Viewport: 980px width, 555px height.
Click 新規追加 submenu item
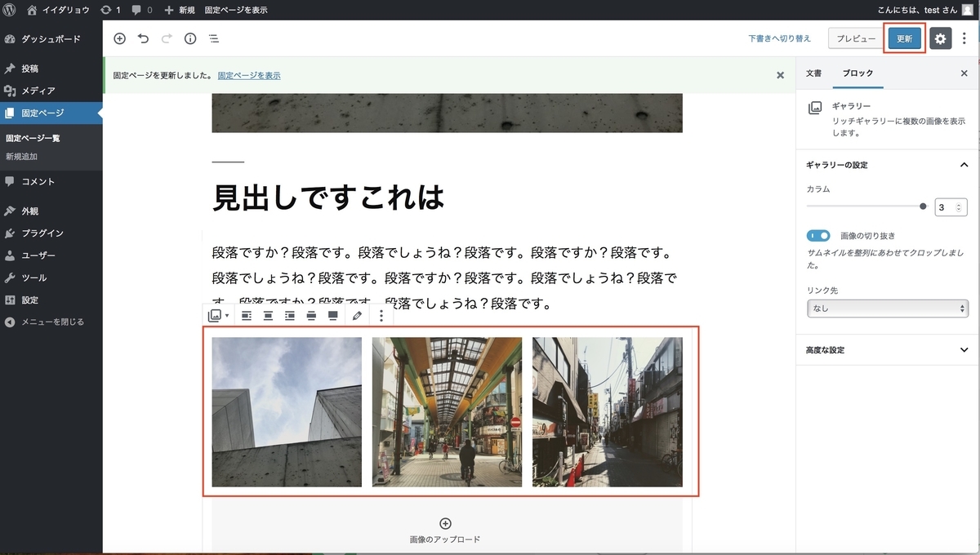click(x=22, y=156)
